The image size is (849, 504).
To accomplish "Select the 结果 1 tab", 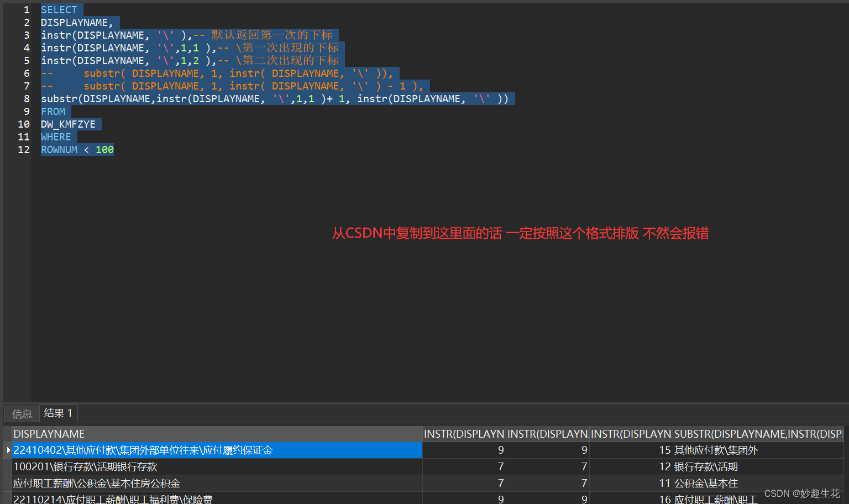I will [x=58, y=413].
